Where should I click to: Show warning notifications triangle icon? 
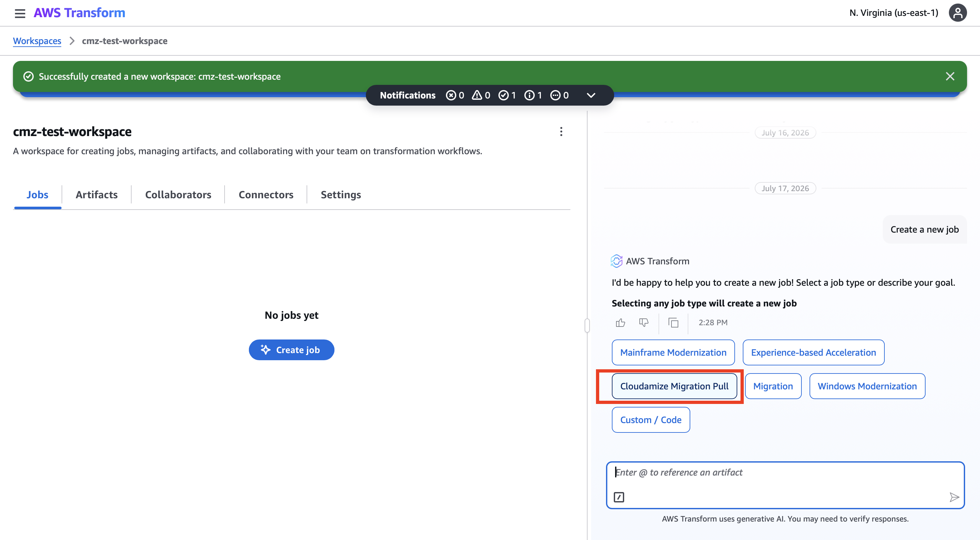(x=477, y=96)
